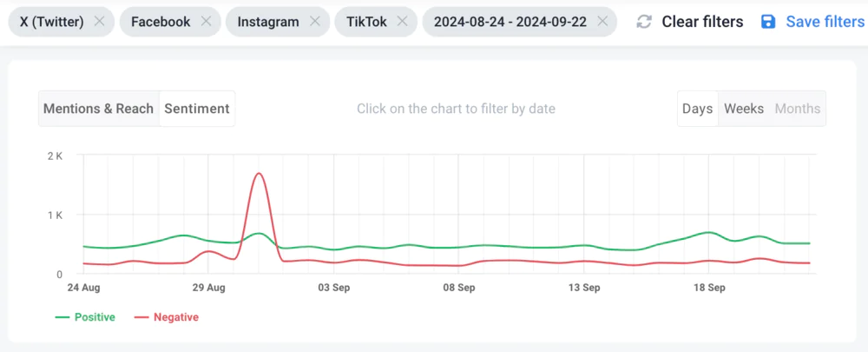Select the Sentiment tab

(x=197, y=109)
